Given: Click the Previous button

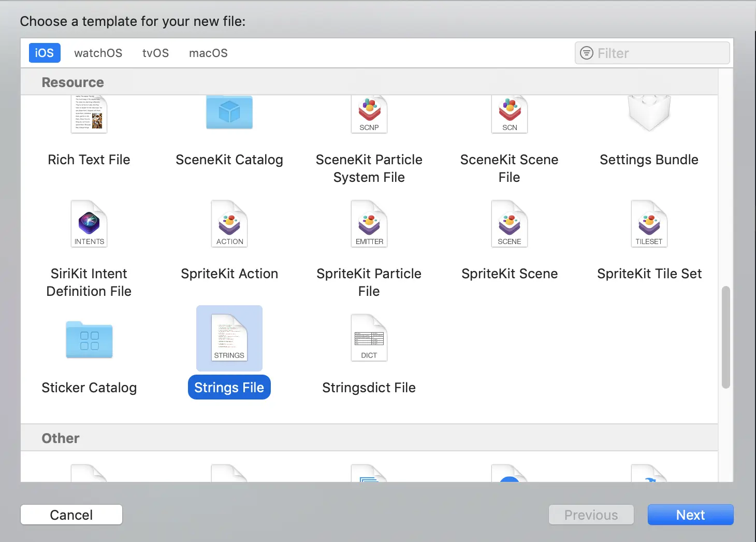Looking at the screenshot, I should (591, 515).
